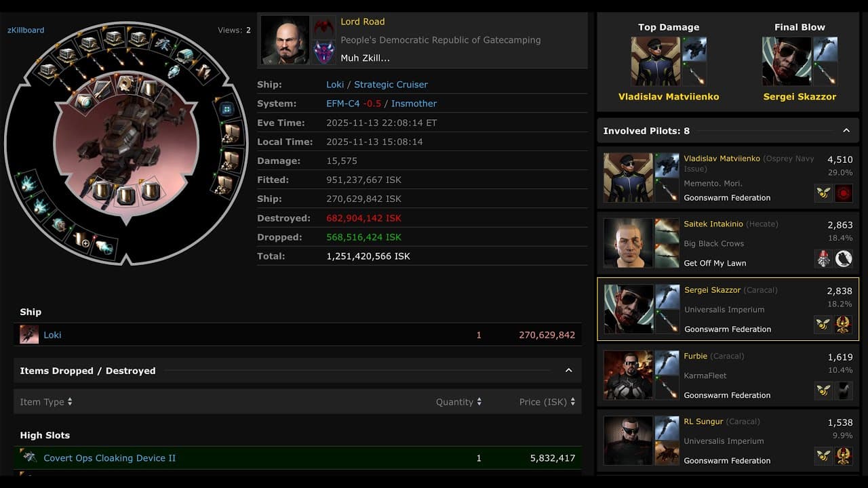Click the Caracal ship icon in RL Sungur's row
868x488 pixels.
point(667,428)
